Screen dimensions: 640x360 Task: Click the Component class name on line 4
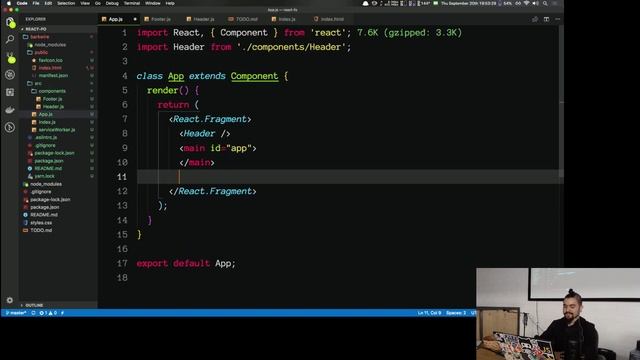[254, 76]
